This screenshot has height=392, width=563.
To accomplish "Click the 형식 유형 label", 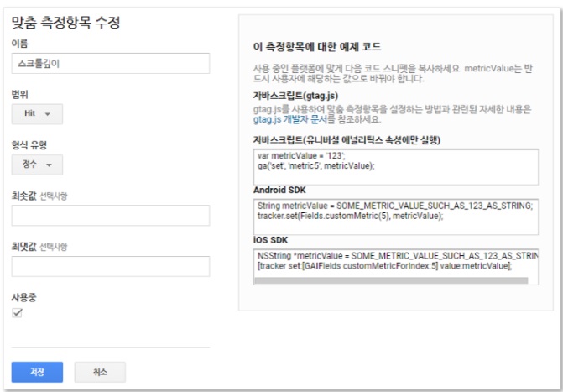I will [29, 145].
